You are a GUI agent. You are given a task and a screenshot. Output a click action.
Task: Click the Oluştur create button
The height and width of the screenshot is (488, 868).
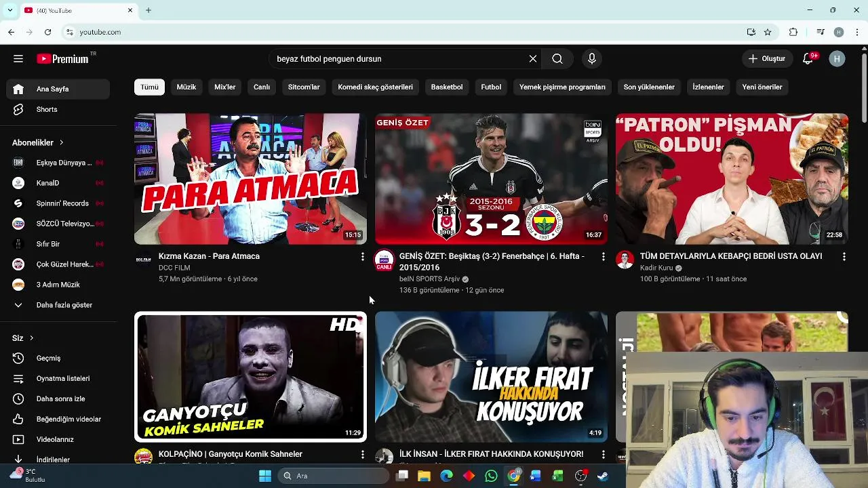tap(767, 59)
